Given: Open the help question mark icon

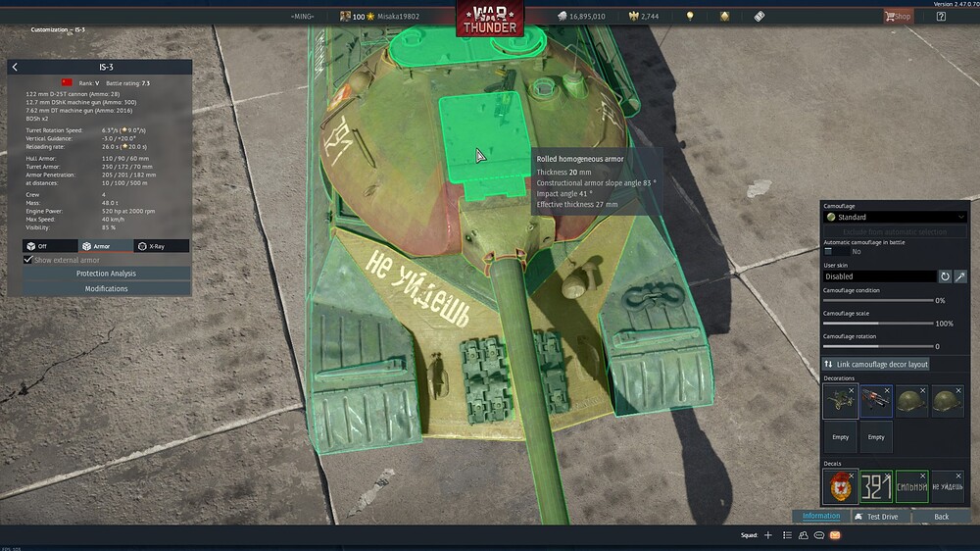Looking at the screenshot, I should [941, 17].
